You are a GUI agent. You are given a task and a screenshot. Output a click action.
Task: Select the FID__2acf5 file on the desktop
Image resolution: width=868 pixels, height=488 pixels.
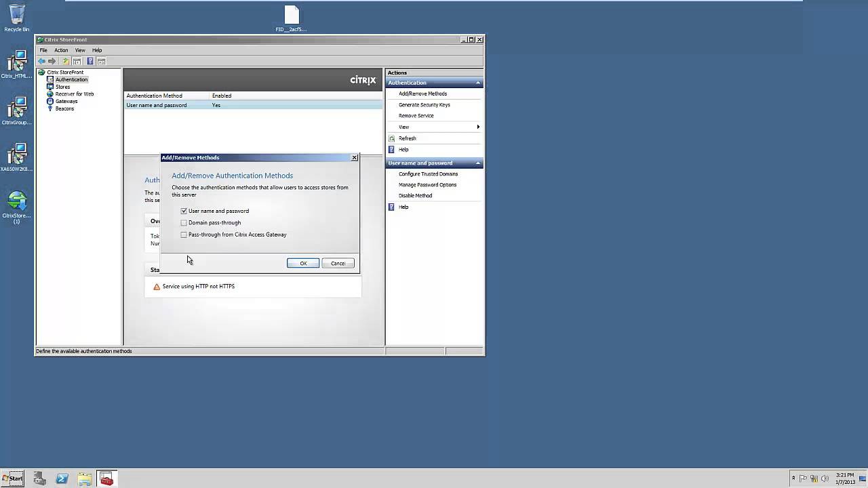pyautogui.click(x=292, y=19)
